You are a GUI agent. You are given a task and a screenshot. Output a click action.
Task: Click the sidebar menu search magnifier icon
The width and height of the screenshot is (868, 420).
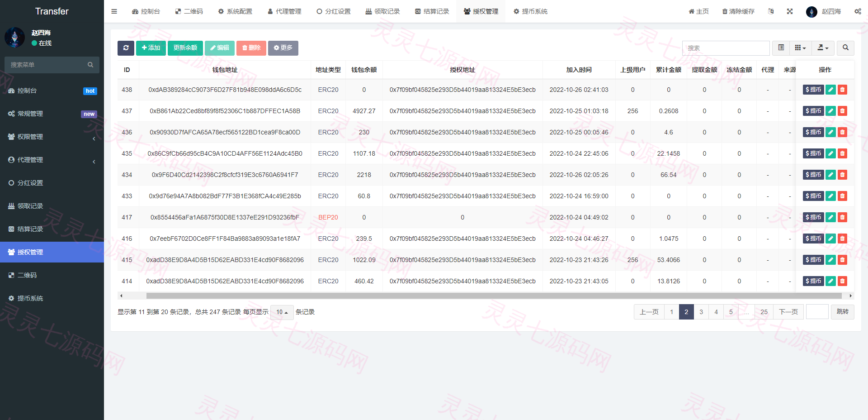click(x=90, y=65)
